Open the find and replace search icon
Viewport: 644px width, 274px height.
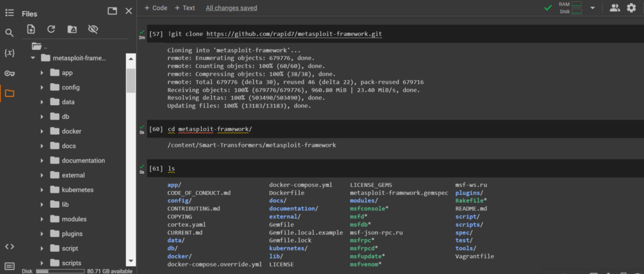point(9,33)
